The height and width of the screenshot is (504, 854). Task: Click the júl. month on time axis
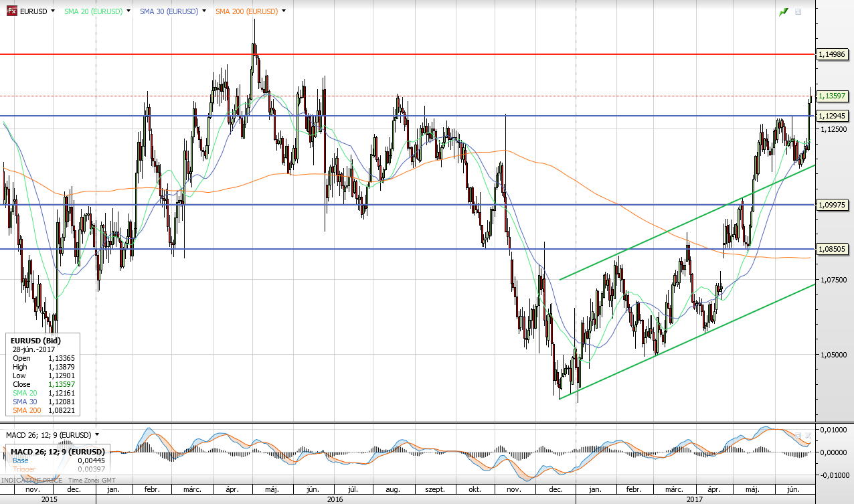(355, 491)
